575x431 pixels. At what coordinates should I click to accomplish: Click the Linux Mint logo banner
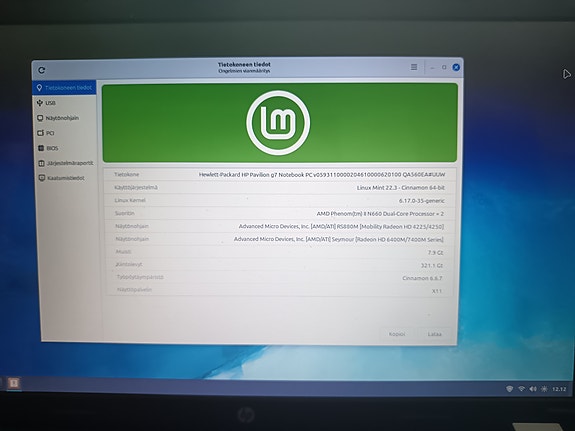tap(280, 123)
